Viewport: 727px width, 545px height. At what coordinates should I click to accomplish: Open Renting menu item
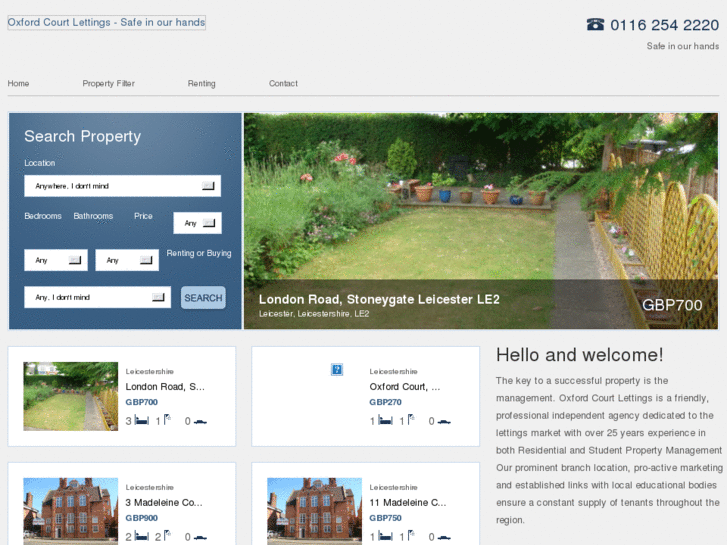(x=202, y=83)
